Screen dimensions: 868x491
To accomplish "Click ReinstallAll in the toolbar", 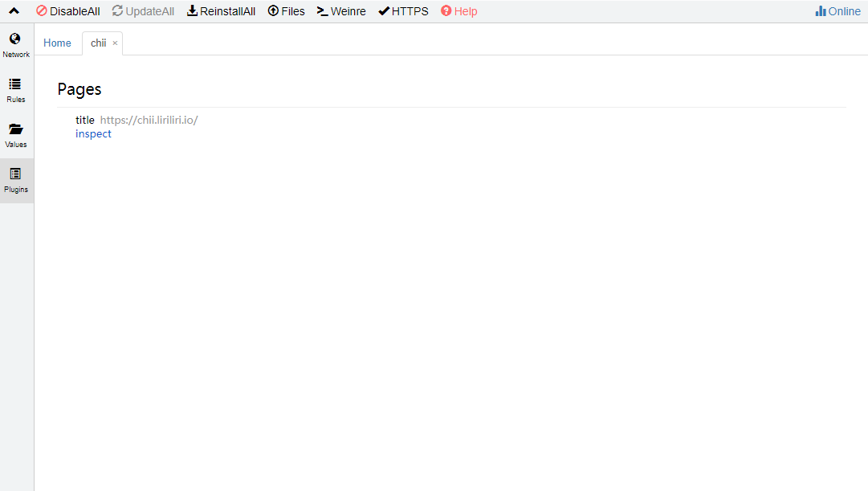I will coord(221,11).
